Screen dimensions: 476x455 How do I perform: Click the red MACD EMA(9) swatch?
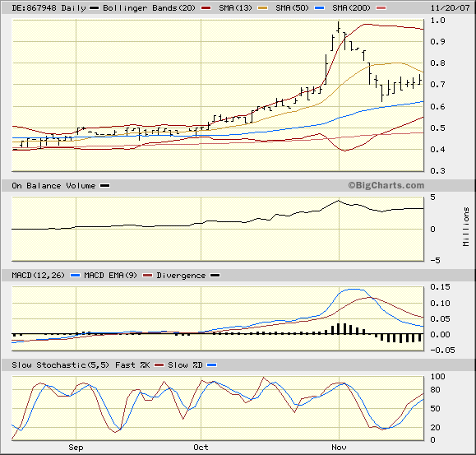pos(147,275)
